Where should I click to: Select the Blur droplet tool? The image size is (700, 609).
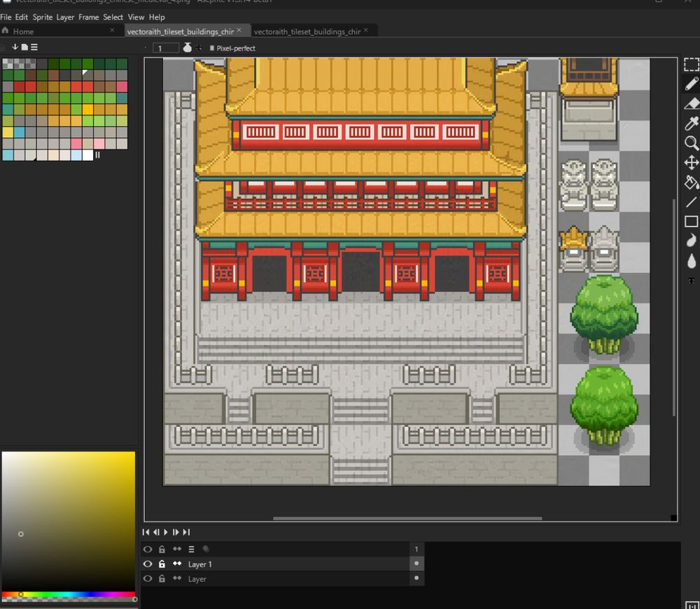(x=691, y=260)
